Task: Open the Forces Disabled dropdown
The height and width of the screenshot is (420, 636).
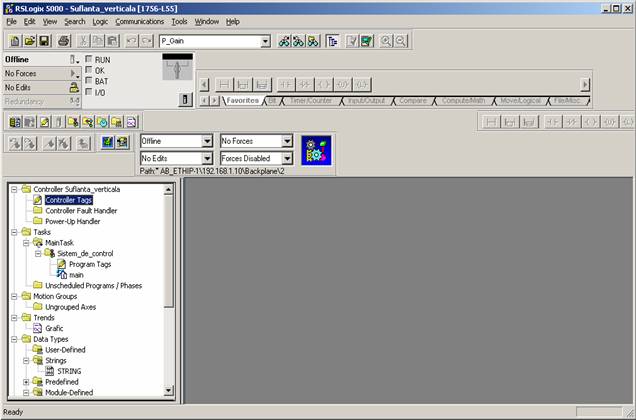Action: (287, 158)
